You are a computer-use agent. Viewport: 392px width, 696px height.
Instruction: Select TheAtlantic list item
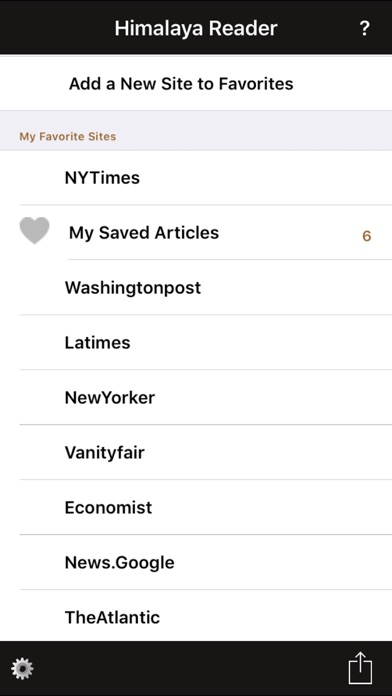pyautogui.click(x=196, y=616)
